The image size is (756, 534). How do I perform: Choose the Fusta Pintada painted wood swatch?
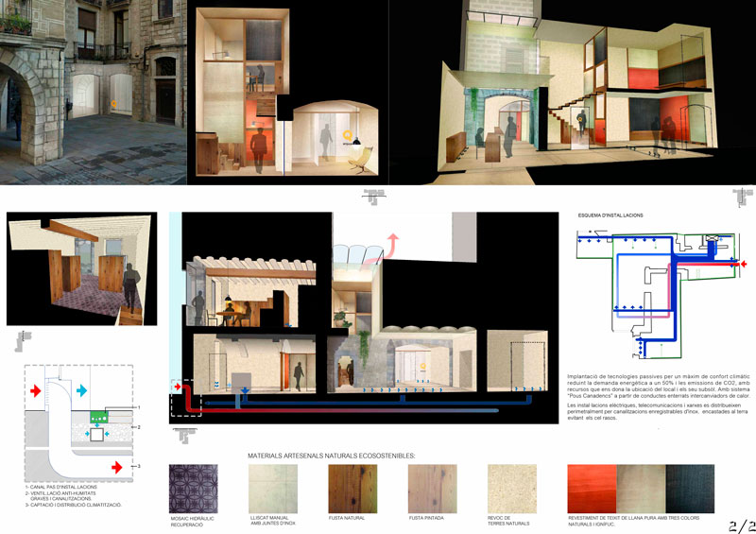point(433,489)
